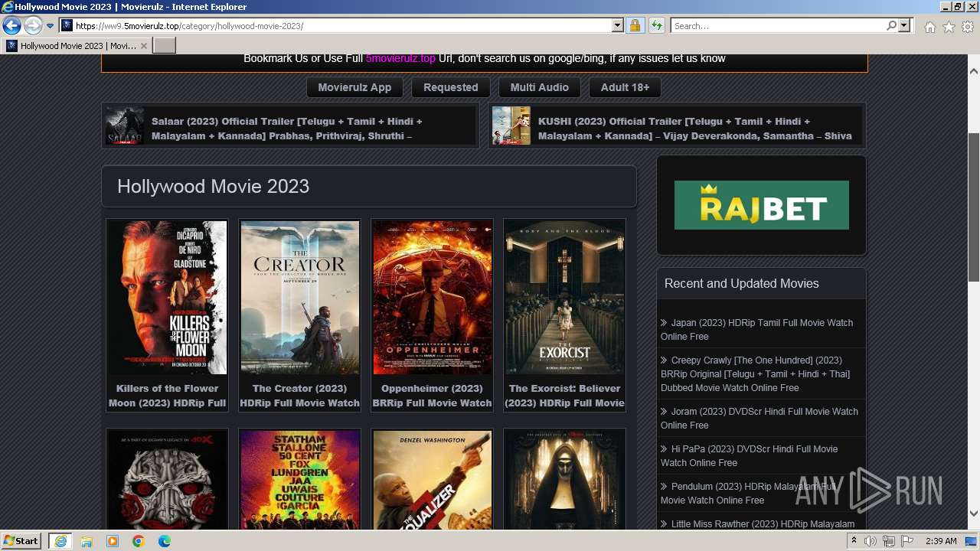The image size is (980, 551).
Task: Open Oppenheimer (2023) BRRip title link
Action: [433, 396]
